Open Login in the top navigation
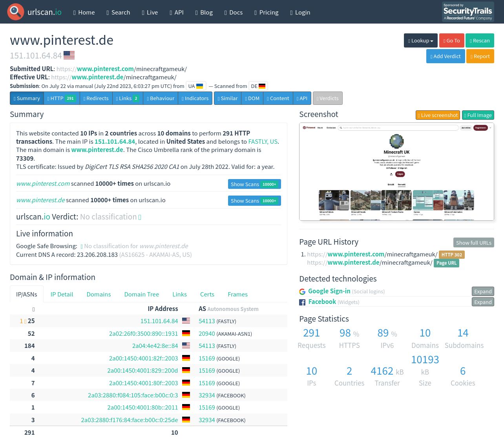The width and height of the screenshot is (504, 439). coord(300,12)
